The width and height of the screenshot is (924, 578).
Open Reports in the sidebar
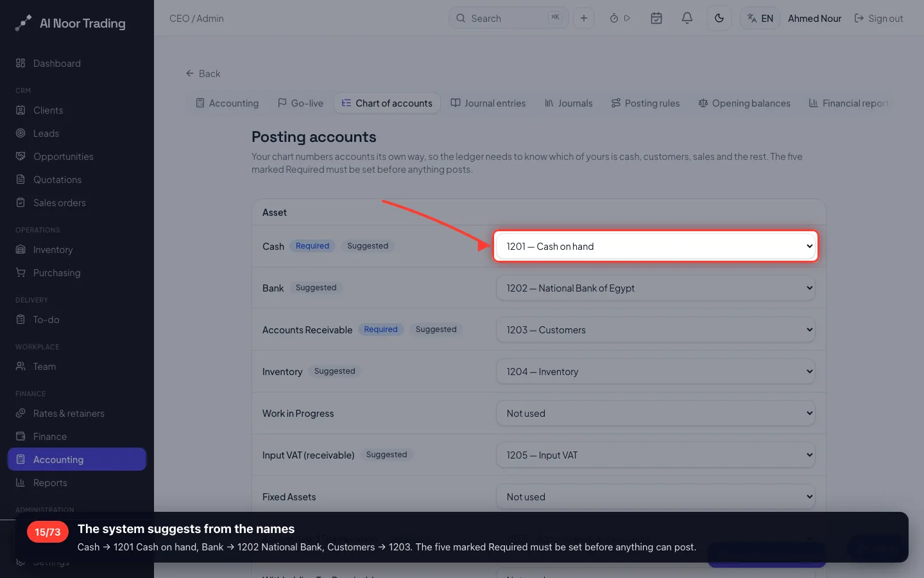(x=77, y=483)
